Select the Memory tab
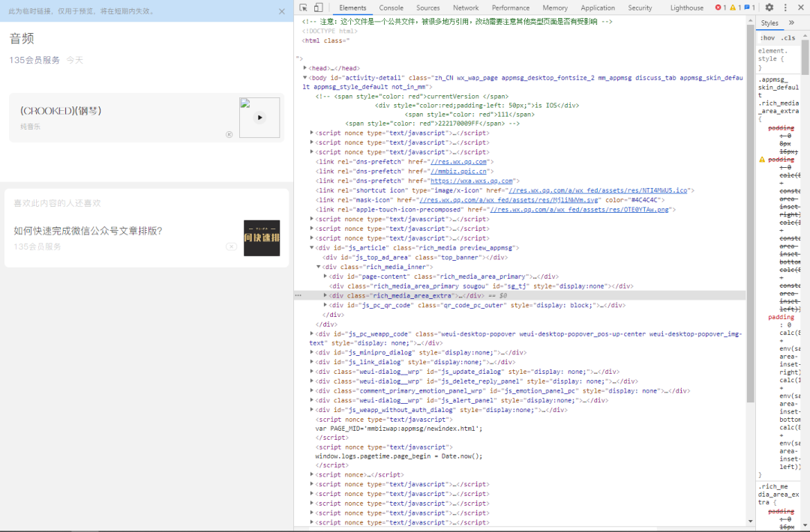This screenshot has width=810, height=532. point(555,7)
